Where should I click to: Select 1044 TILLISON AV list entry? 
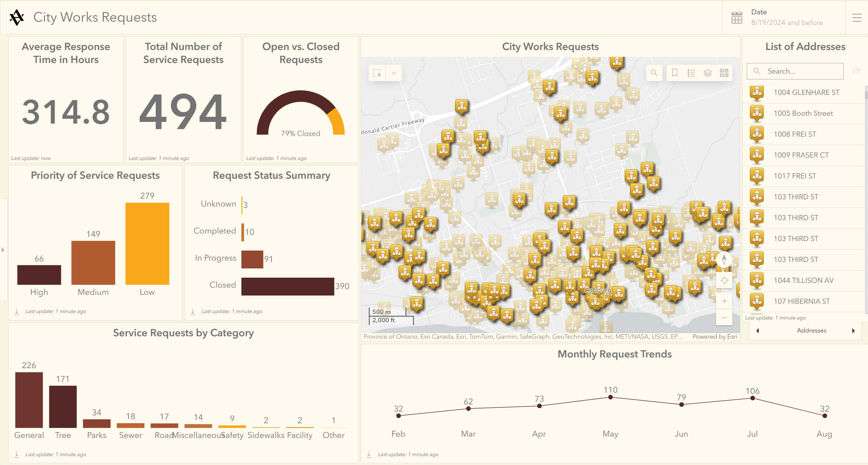pyautogui.click(x=803, y=280)
